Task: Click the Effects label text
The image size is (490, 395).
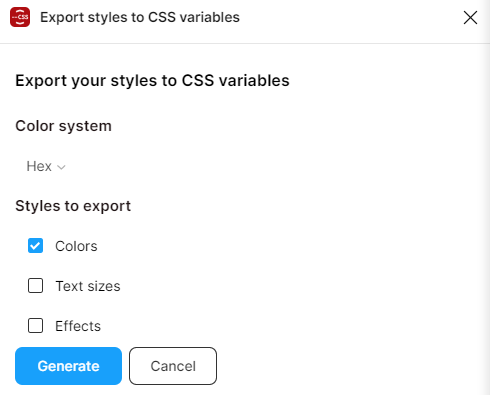Action: (78, 326)
